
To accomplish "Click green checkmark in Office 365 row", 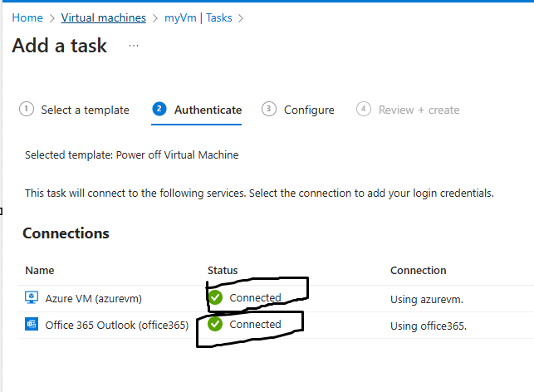I will point(215,324).
